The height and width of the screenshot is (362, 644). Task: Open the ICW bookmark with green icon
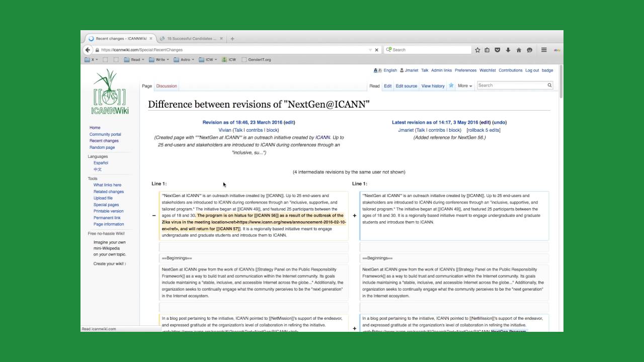click(x=229, y=59)
